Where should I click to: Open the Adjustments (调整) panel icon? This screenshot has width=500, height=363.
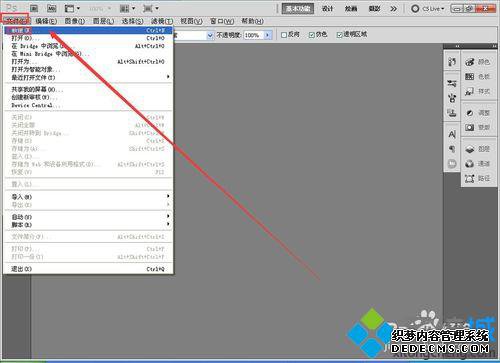[470, 113]
